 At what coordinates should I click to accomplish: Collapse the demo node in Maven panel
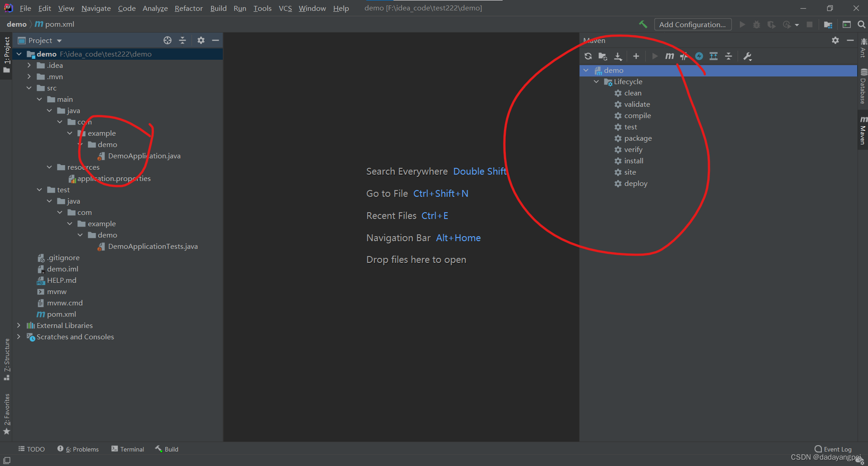click(586, 70)
